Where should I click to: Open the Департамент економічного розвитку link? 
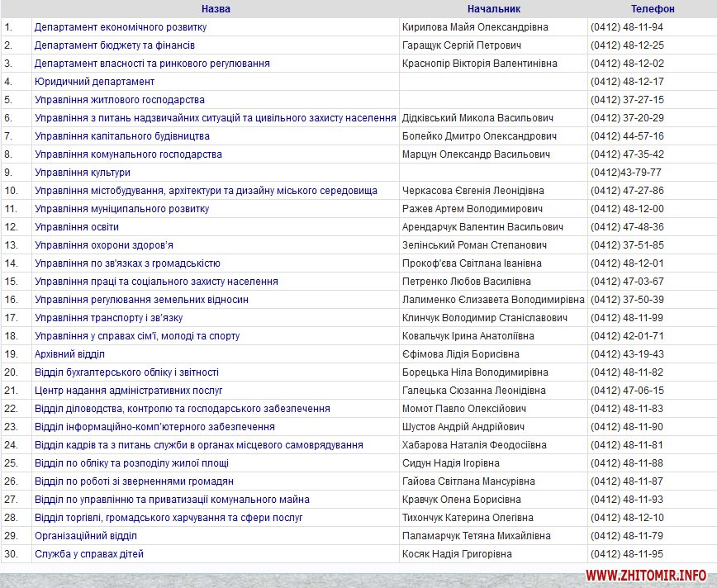tap(120, 27)
